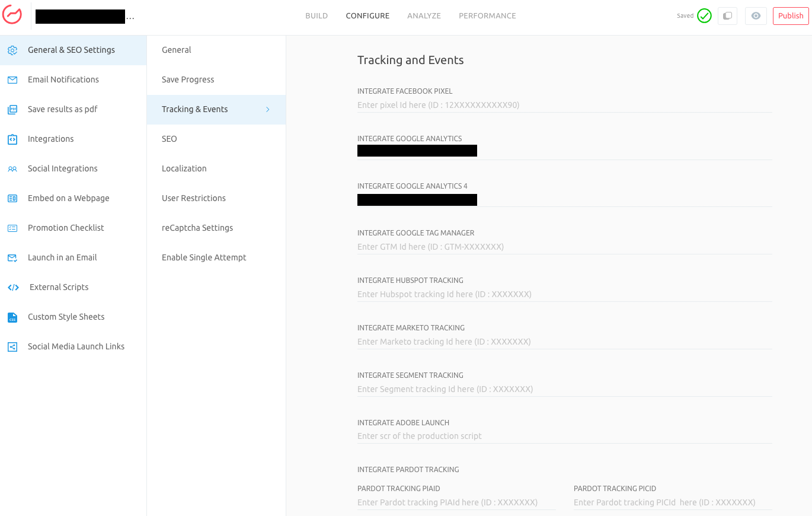
Task: Click the redacted project name in header
Action: [x=81, y=17]
